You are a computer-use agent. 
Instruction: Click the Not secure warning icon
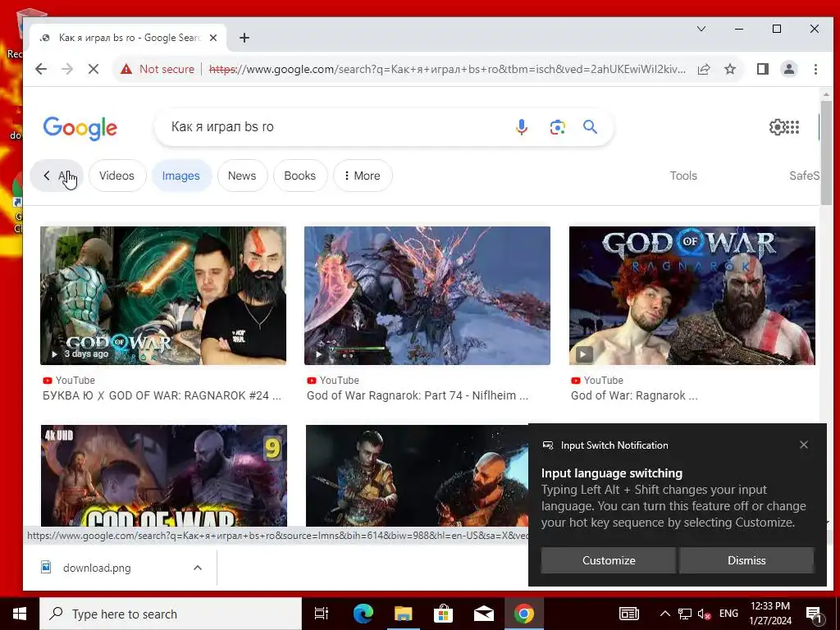(126, 69)
